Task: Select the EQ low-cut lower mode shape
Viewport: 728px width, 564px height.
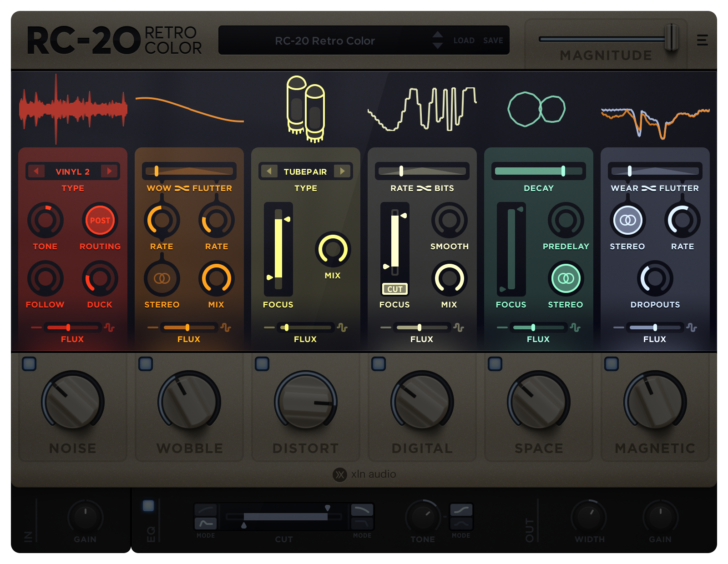Action: [x=206, y=524]
